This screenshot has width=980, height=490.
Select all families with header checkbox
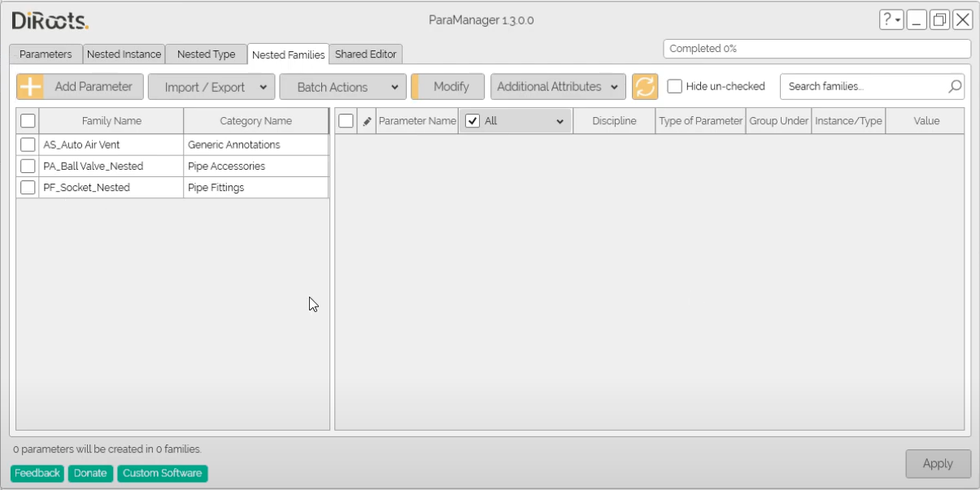28,121
